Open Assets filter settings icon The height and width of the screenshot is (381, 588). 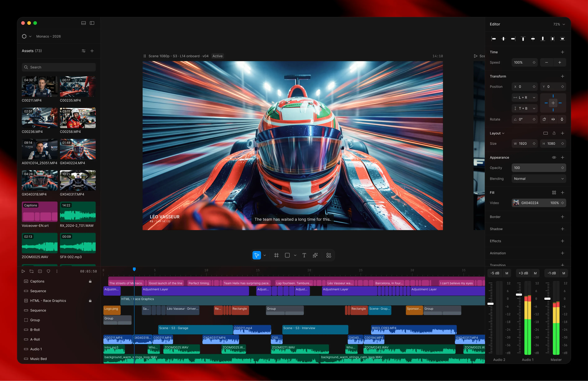pyautogui.click(x=84, y=51)
